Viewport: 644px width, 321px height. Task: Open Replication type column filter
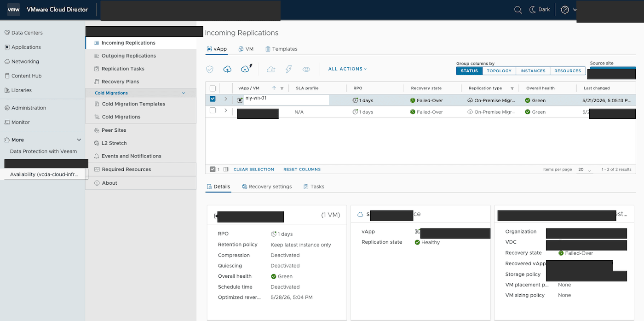512,88
